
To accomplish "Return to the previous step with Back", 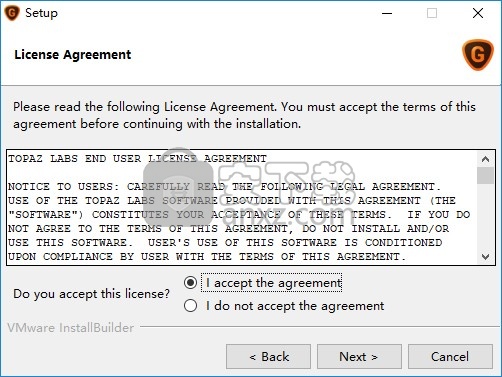I will click(268, 357).
